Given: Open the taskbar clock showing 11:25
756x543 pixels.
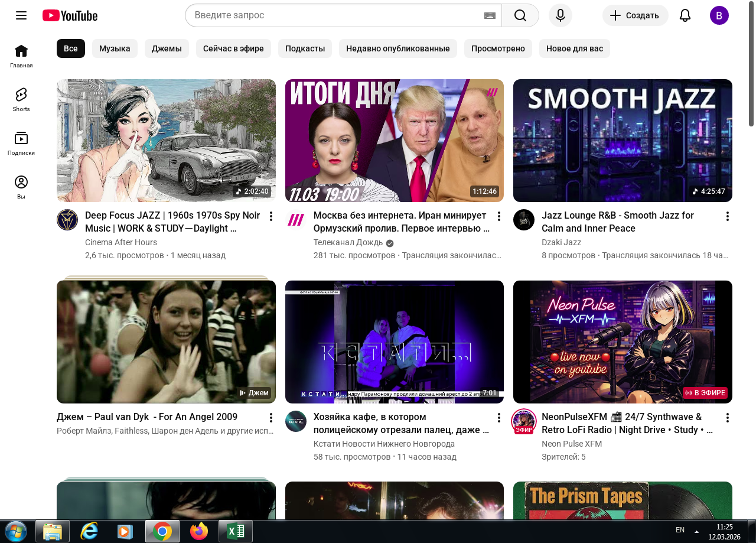Looking at the screenshot, I should (x=724, y=531).
